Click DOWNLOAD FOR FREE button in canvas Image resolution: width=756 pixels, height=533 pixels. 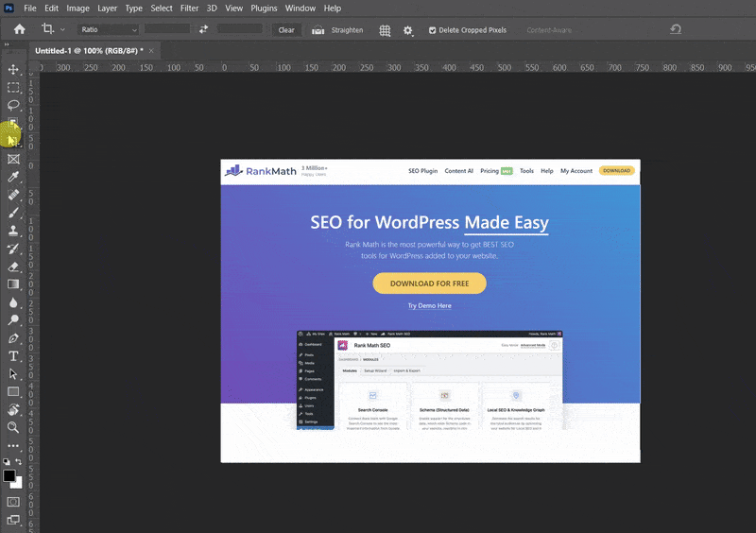(430, 284)
